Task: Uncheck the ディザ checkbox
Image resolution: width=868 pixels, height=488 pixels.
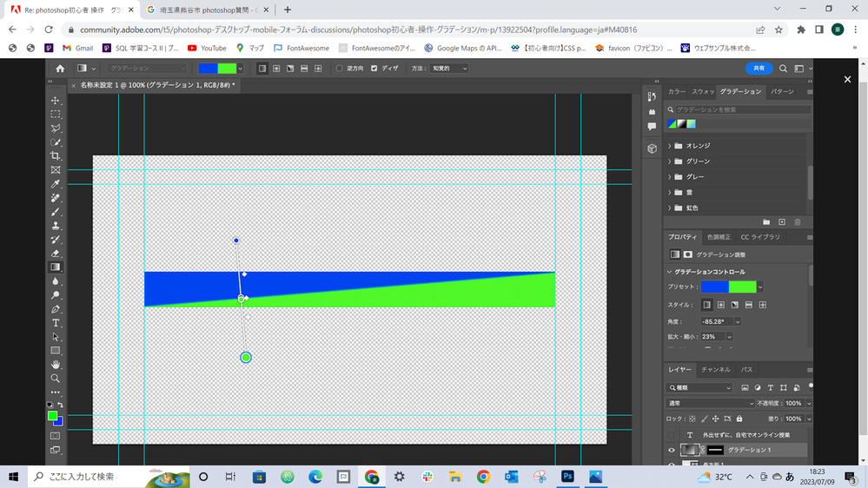Action: click(x=374, y=69)
